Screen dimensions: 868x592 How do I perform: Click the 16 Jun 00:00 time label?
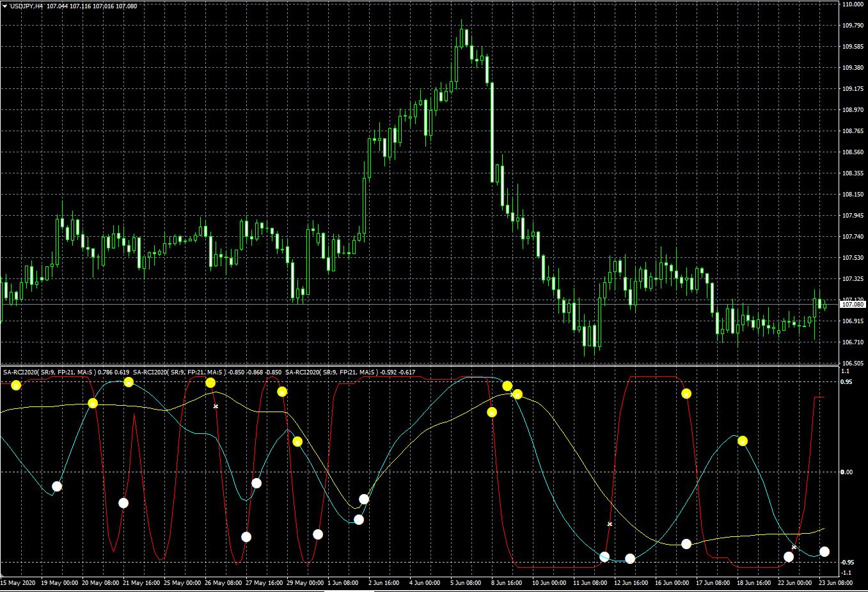(672, 583)
